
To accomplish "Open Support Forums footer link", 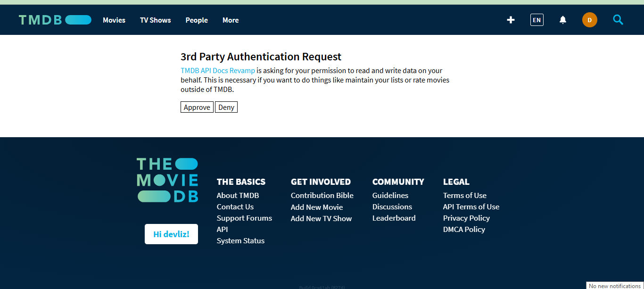I will 244,218.
